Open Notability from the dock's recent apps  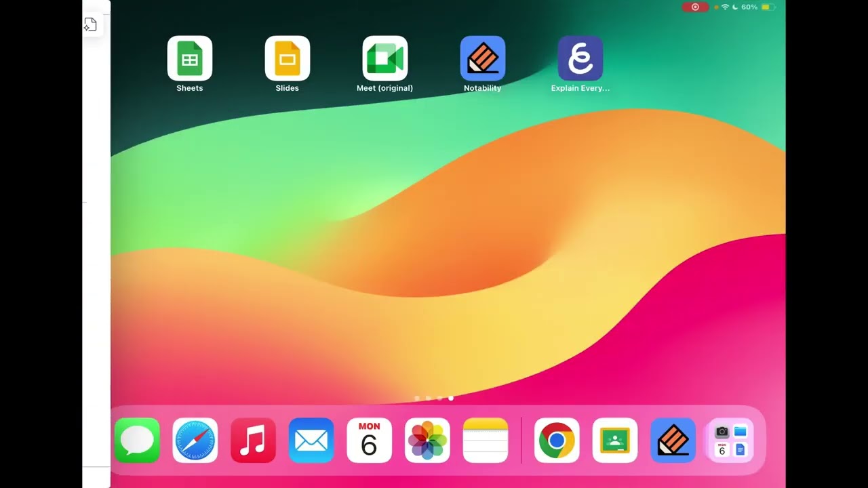pos(673,441)
